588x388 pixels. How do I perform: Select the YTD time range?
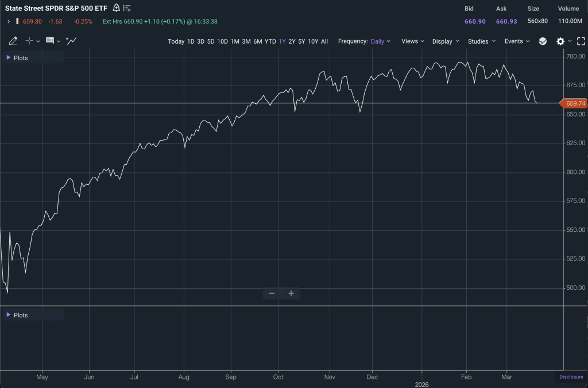[270, 41]
